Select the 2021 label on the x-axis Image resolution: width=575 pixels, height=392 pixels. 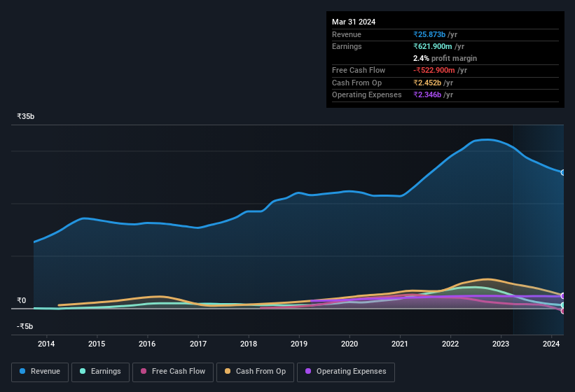click(400, 344)
